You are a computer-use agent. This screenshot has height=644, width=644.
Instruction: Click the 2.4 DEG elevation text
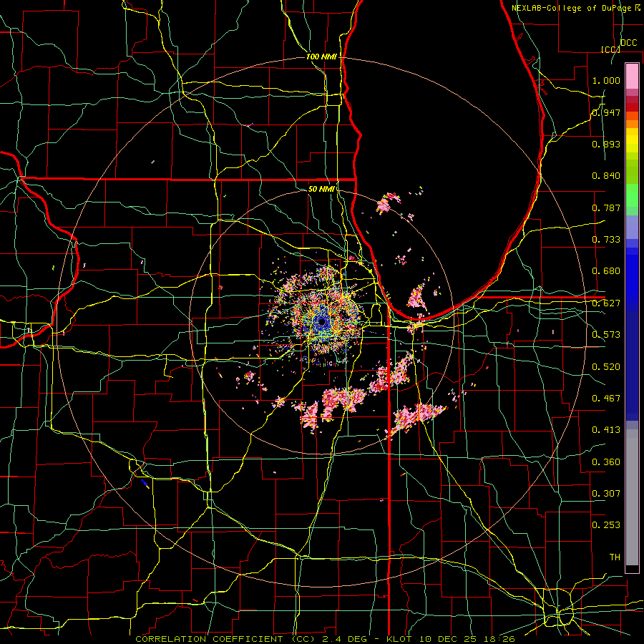pos(343,639)
